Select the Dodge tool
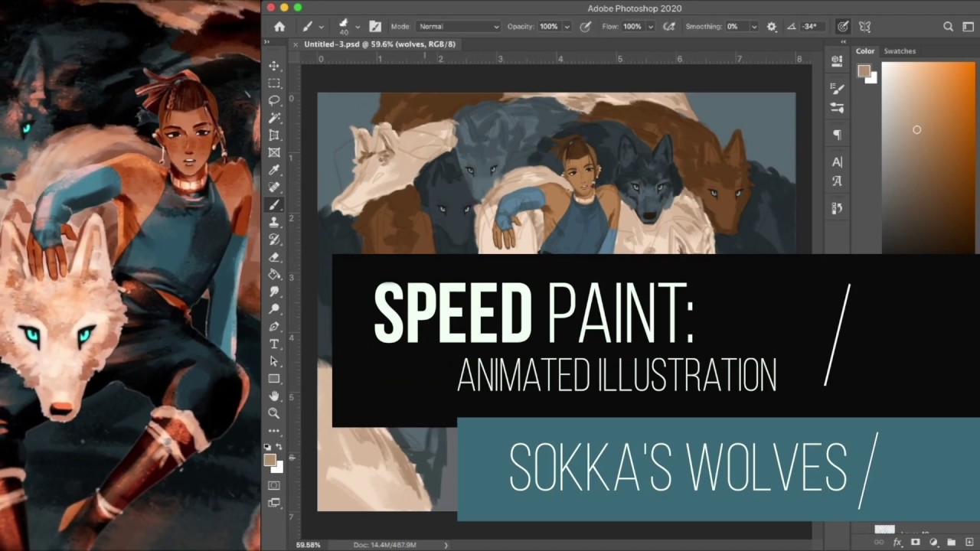 pyautogui.click(x=274, y=309)
